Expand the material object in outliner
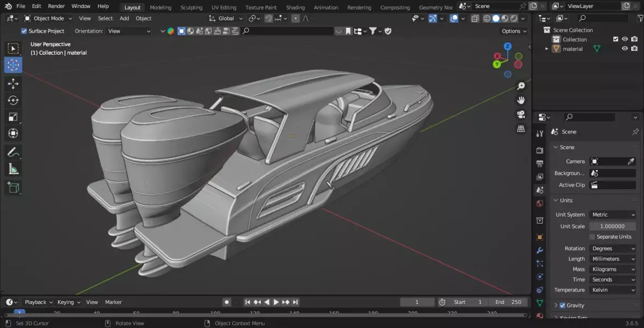Image resolution: width=644 pixels, height=328 pixels. point(547,48)
